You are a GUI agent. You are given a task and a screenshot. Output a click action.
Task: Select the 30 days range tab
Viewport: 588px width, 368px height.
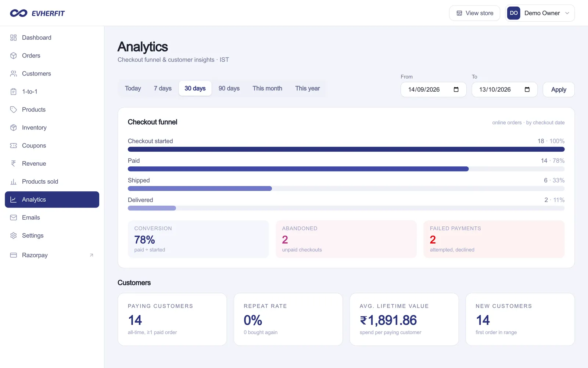point(195,88)
